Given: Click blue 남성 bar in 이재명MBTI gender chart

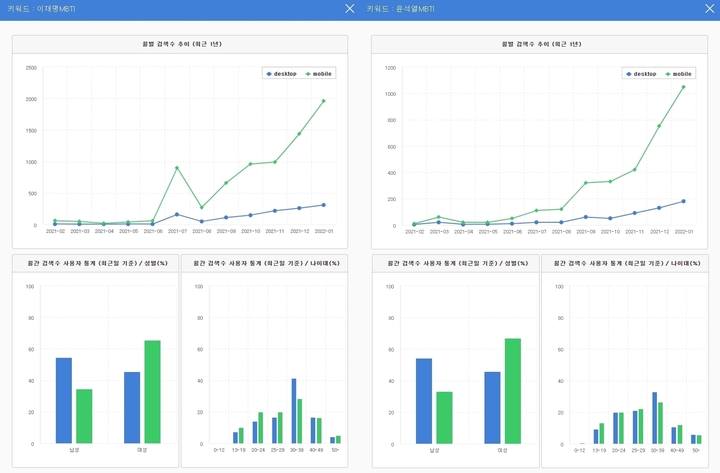Looking at the screenshot, I should pos(64,400).
